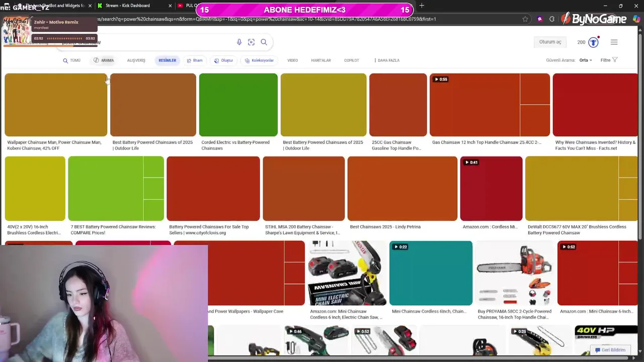644x362 pixels.
Task: Click the Oturum aç sign-in button
Action: click(x=550, y=42)
